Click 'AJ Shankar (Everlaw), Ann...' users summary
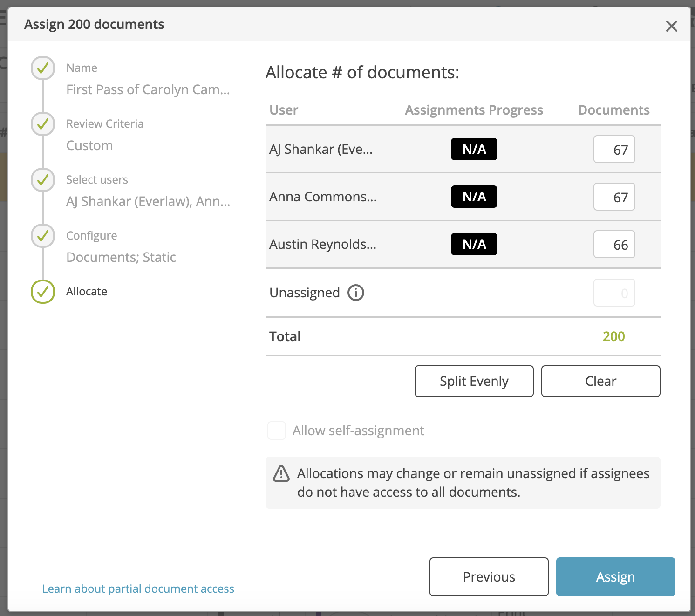The width and height of the screenshot is (695, 616). coord(148,201)
